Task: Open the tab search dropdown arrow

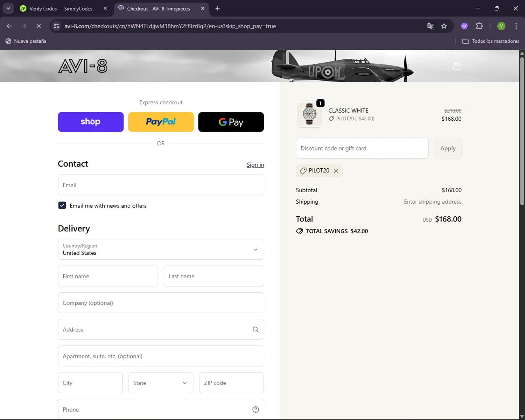Action: tap(8, 8)
